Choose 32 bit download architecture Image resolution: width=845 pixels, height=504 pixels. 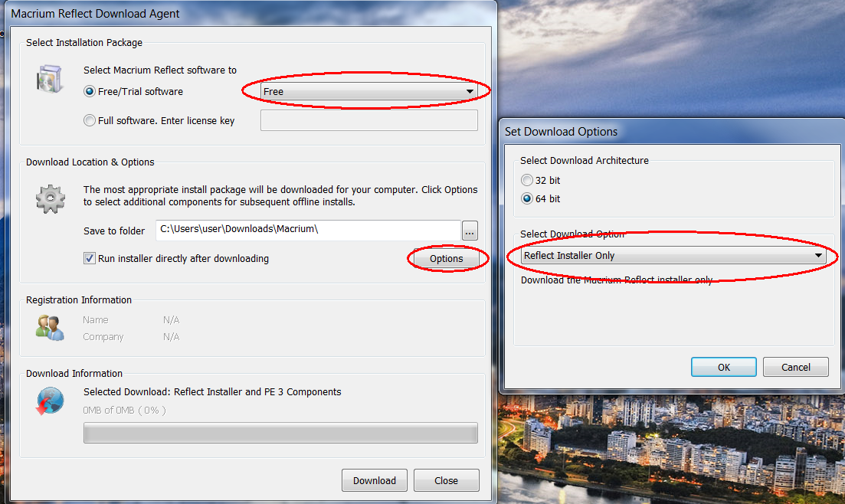(526, 180)
